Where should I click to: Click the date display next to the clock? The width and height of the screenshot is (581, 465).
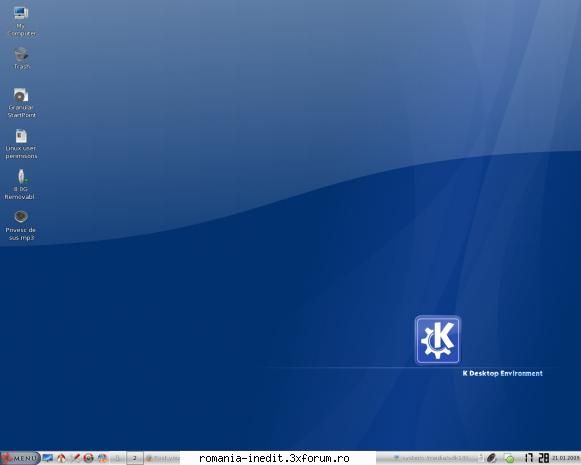tap(566, 458)
